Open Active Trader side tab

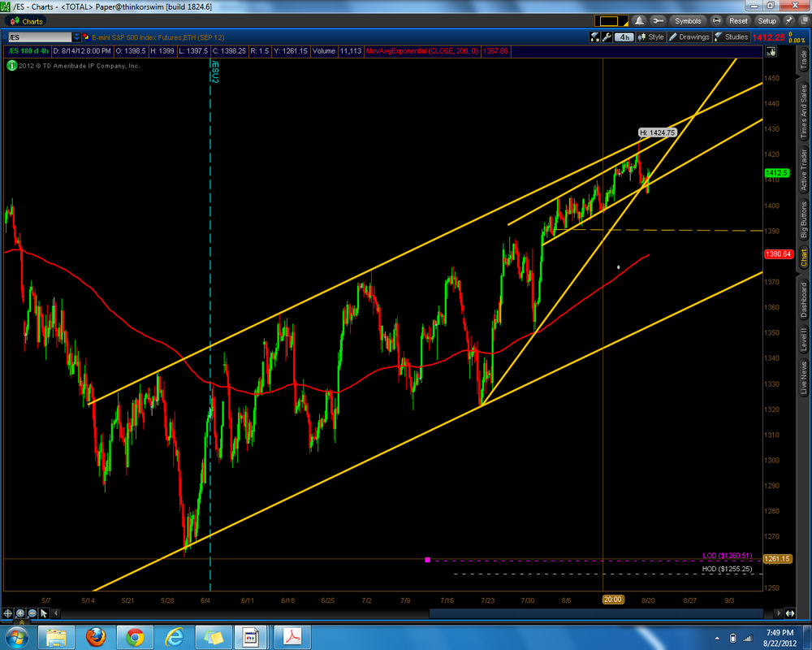click(804, 170)
